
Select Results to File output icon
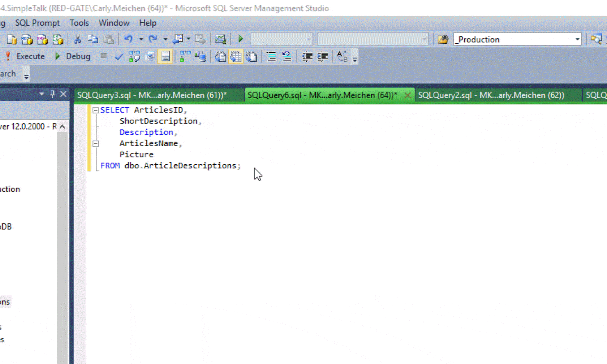[251, 57]
